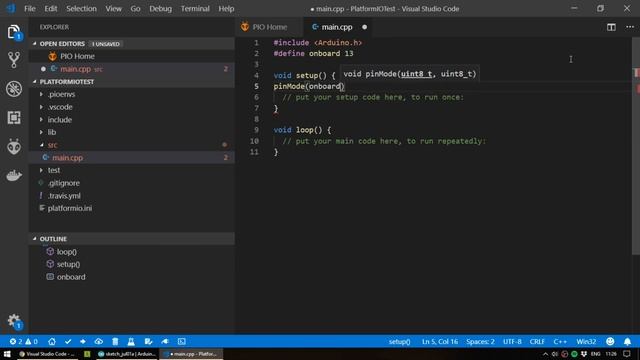Expand the test folder
The image size is (640, 360).
click(131, 170)
